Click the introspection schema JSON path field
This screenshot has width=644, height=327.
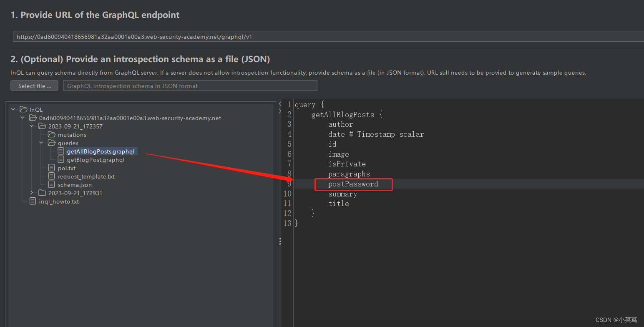[190, 86]
